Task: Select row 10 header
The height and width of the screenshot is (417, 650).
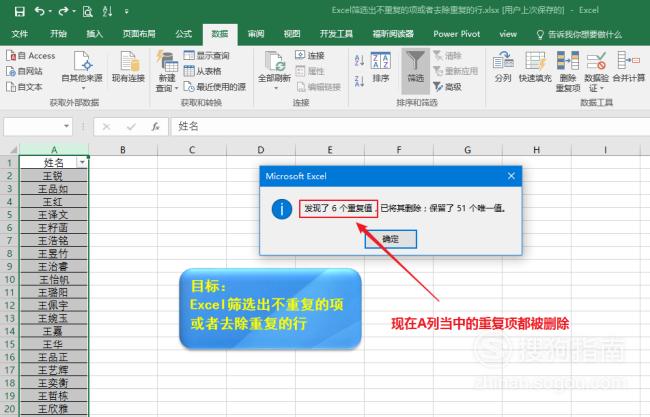Action: tap(10, 279)
